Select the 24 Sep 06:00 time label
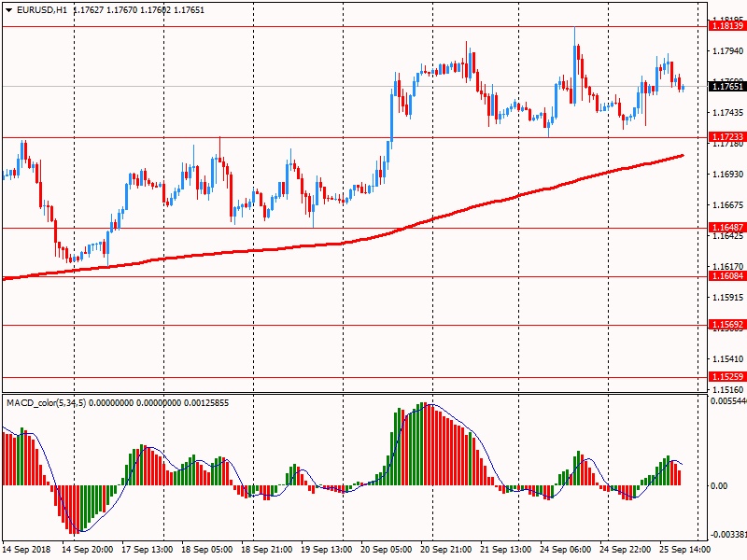Screen dimensions: 747x560 (x=568, y=550)
